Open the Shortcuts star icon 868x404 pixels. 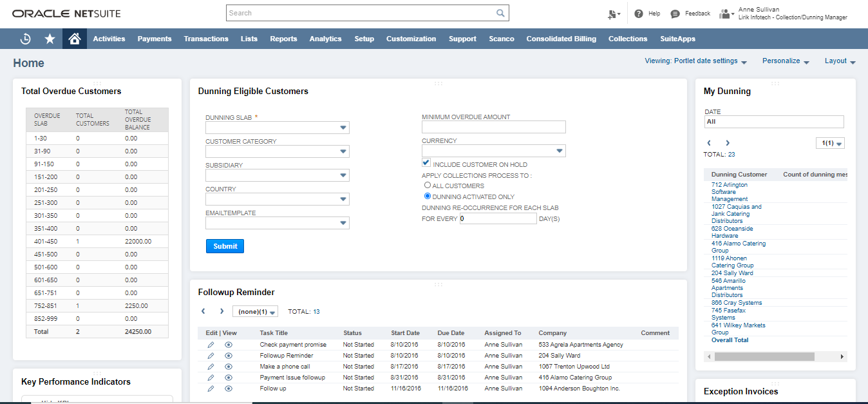[50, 39]
